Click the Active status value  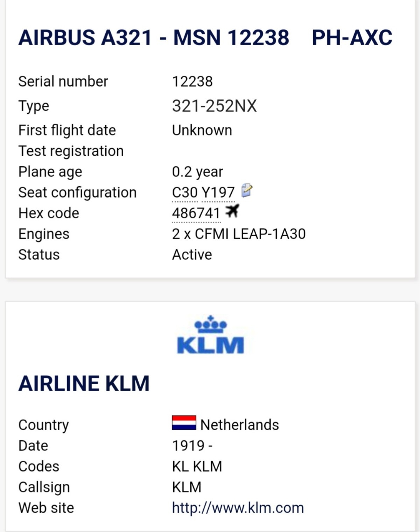[192, 254]
